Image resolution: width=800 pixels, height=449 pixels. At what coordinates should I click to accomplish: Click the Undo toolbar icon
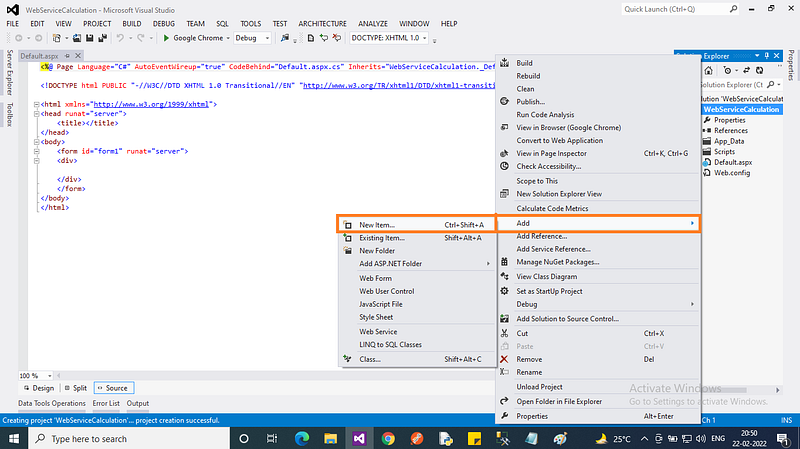(x=120, y=38)
